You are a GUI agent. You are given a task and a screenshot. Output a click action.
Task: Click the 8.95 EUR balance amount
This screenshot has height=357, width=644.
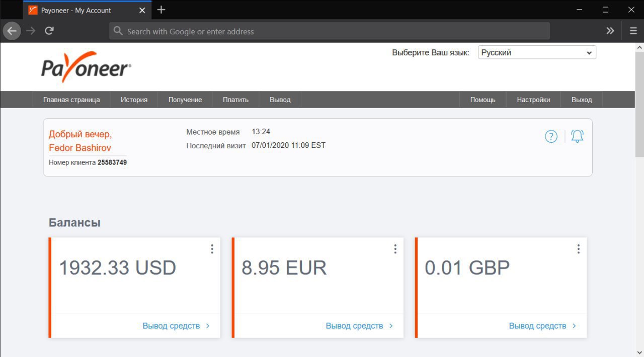click(284, 267)
